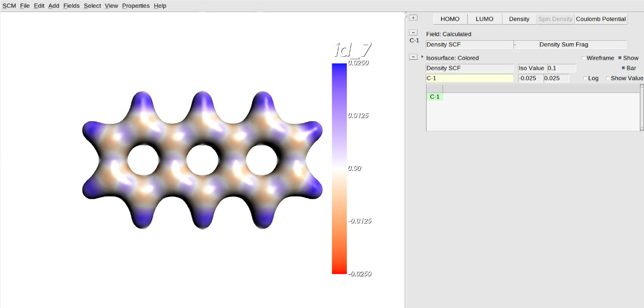Enable Log scaling for the color map
644x308 pixels.
click(x=586, y=78)
